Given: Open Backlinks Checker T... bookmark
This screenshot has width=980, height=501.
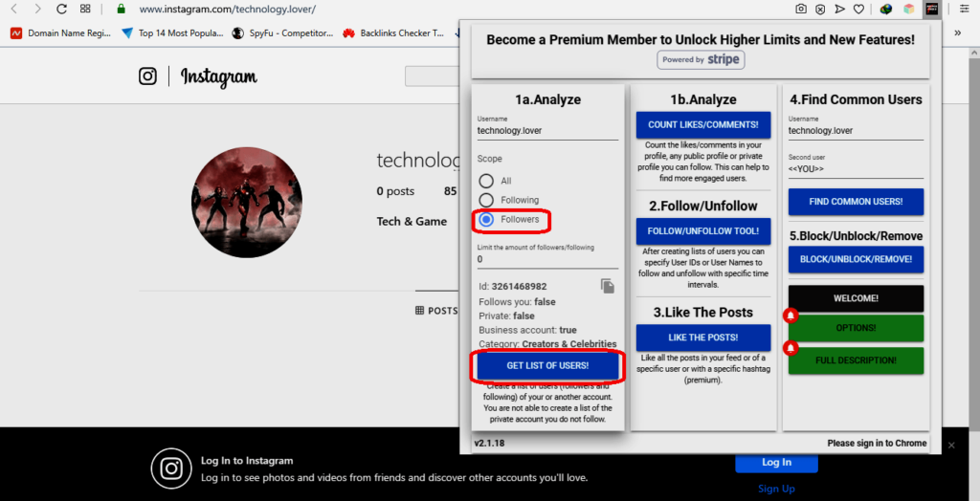Looking at the screenshot, I should tap(393, 33).
